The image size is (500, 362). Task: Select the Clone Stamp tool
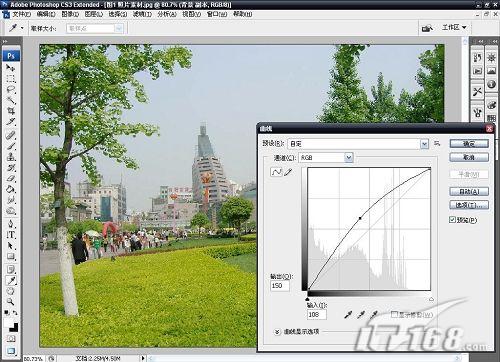[11, 157]
